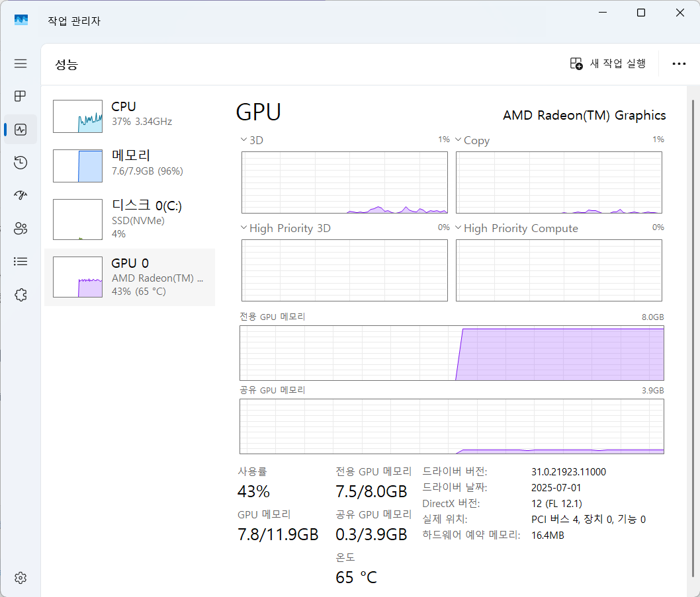Click the SSD(NVMe) disk type text
This screenshot has width=700, height=597.
point(138,220)
